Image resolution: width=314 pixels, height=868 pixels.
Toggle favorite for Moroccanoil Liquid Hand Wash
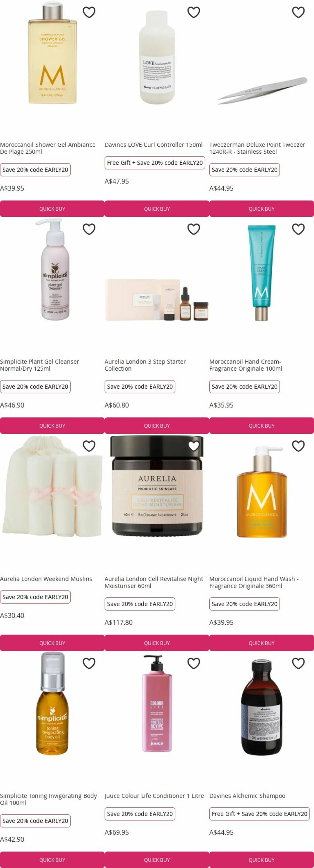[298, 446]
